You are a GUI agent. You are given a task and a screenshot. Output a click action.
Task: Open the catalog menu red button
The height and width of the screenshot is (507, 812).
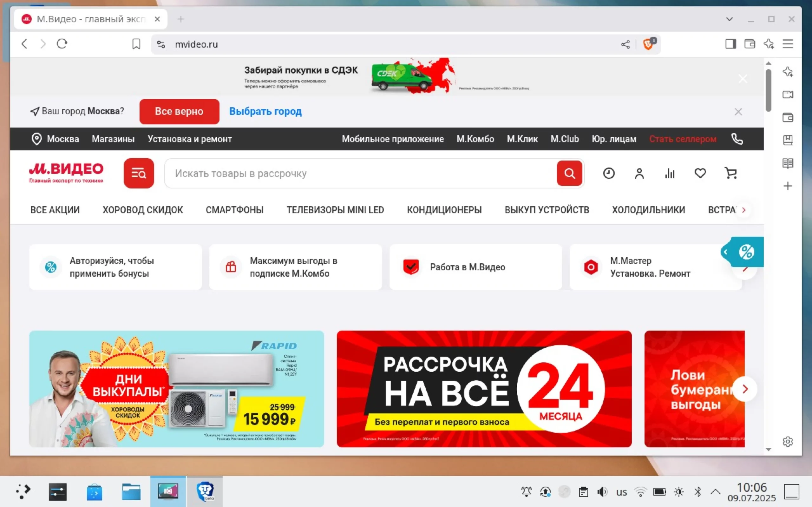[x=139, y=173]
